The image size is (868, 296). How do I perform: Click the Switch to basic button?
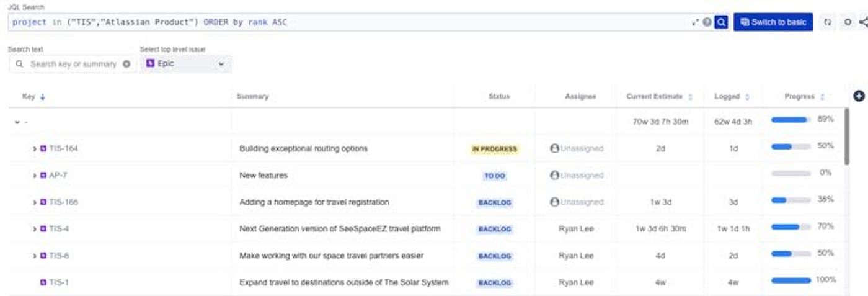773,22
